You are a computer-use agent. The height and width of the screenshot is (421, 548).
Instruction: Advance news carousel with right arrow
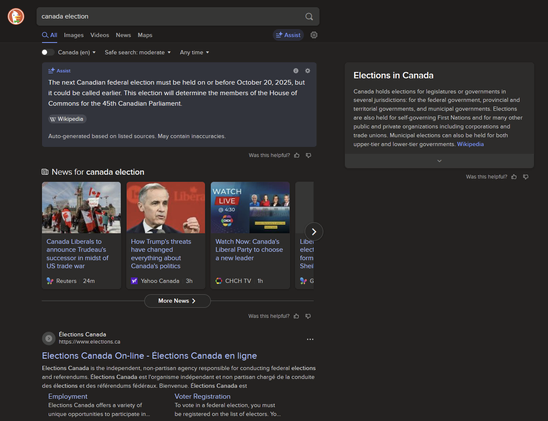coord(313,232)
